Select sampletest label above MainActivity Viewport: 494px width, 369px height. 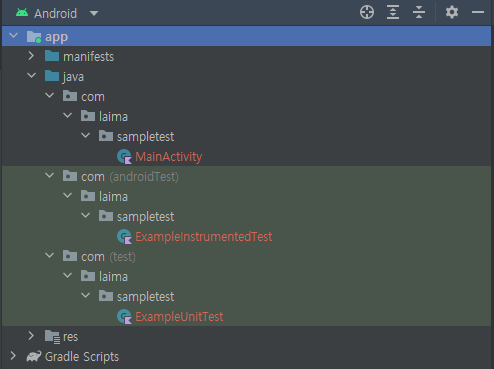(145, 137)
